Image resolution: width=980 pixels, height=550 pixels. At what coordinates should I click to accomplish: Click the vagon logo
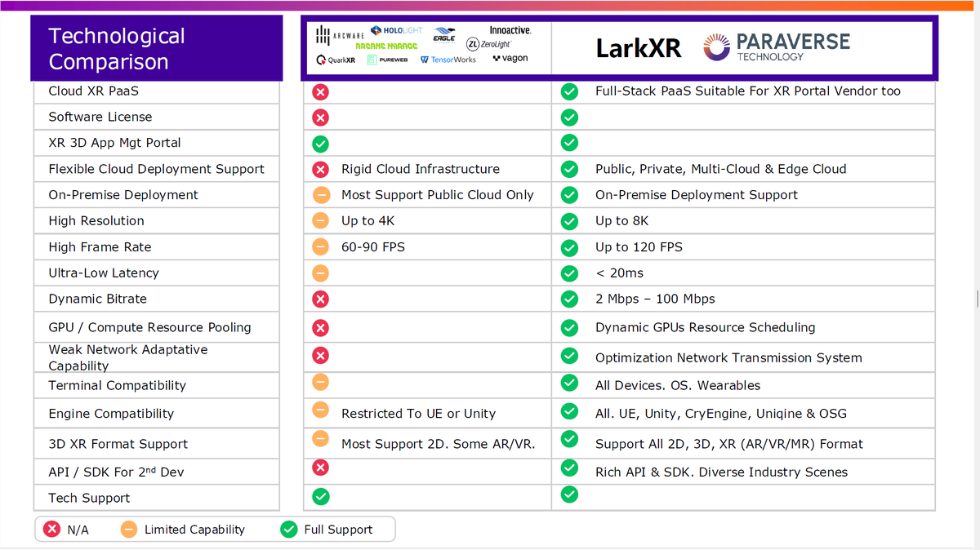point(510,59)
